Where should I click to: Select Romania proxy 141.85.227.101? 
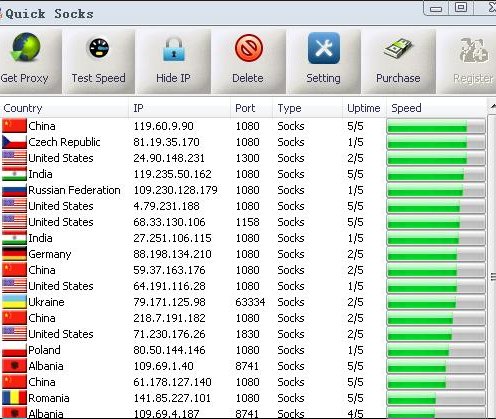coord(243,398)
